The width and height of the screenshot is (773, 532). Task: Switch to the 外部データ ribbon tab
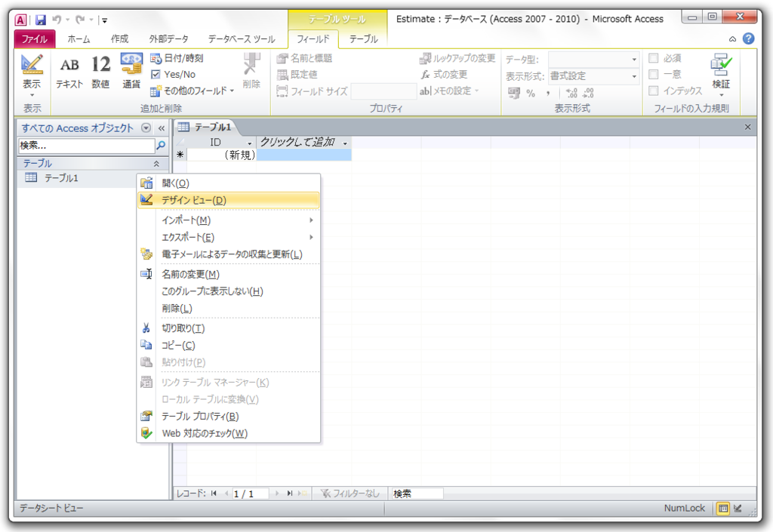(x=168, y=39)
